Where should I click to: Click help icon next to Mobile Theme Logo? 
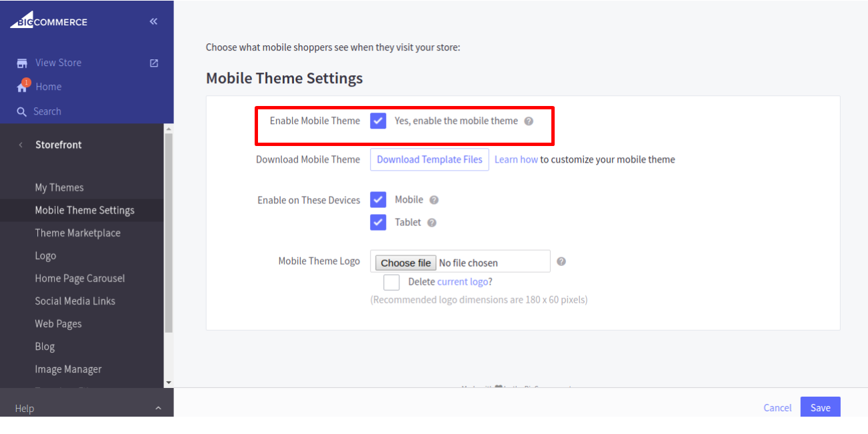[561, 261]
